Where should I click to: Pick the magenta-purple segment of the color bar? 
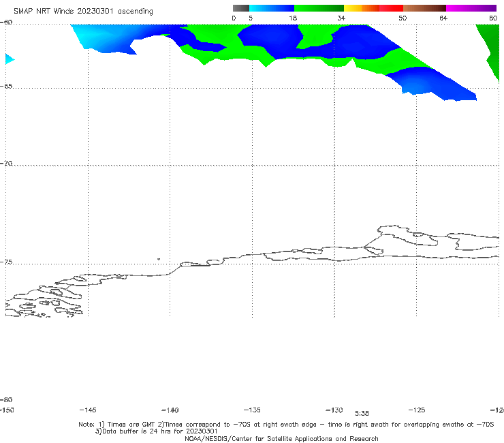471,8
